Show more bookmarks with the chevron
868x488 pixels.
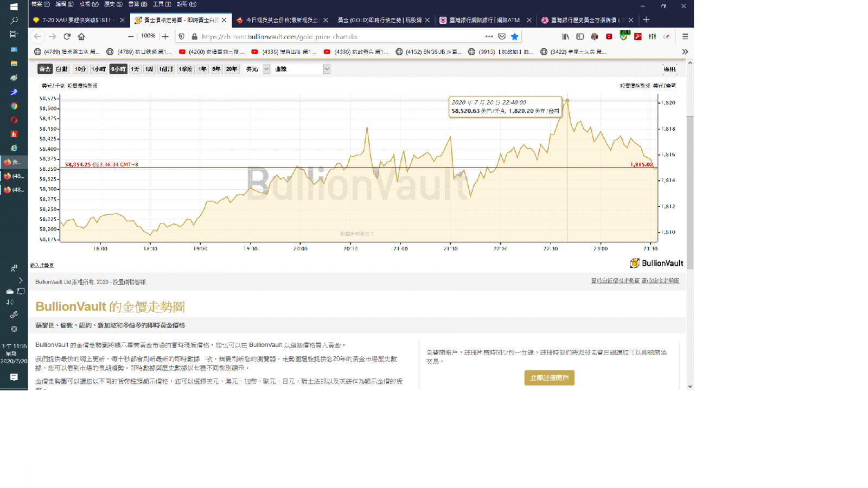coord(685,52)
